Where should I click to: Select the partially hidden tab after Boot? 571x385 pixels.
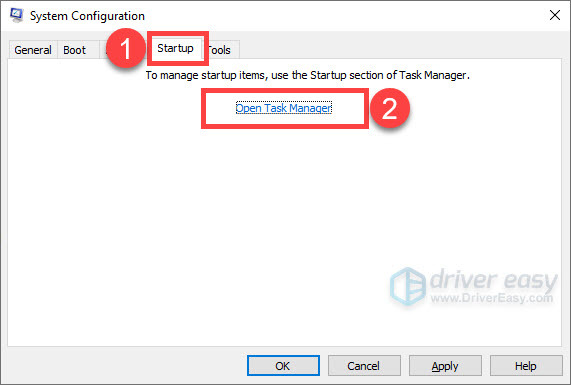point(103,50)
